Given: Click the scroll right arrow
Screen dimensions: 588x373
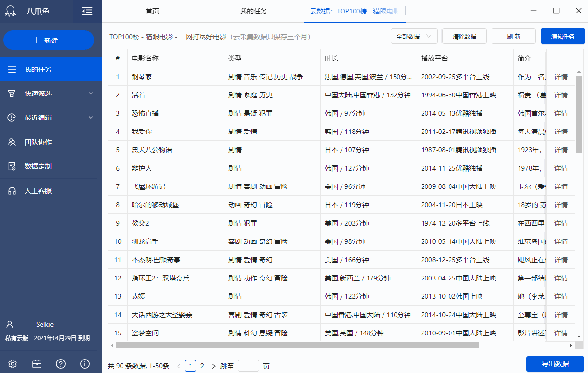Looking at the screenshot, I should 571,345.
